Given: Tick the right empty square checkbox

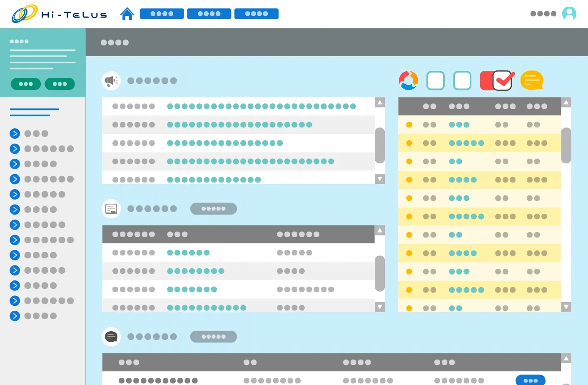Looking at the screenshot, I should coord(462,80).
